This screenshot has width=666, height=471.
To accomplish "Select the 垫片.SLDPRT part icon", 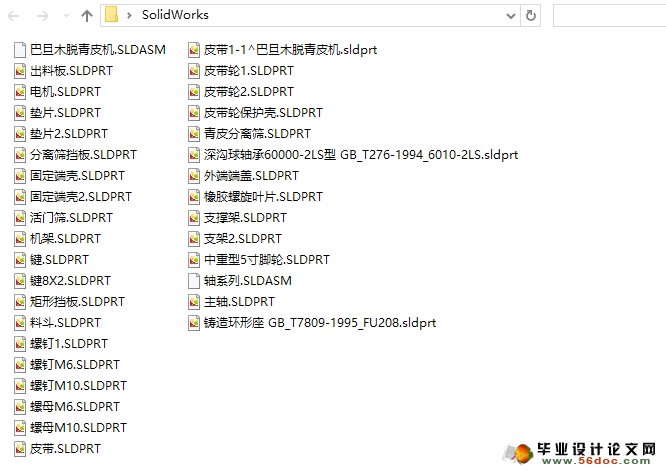I will tap(20, 113).
